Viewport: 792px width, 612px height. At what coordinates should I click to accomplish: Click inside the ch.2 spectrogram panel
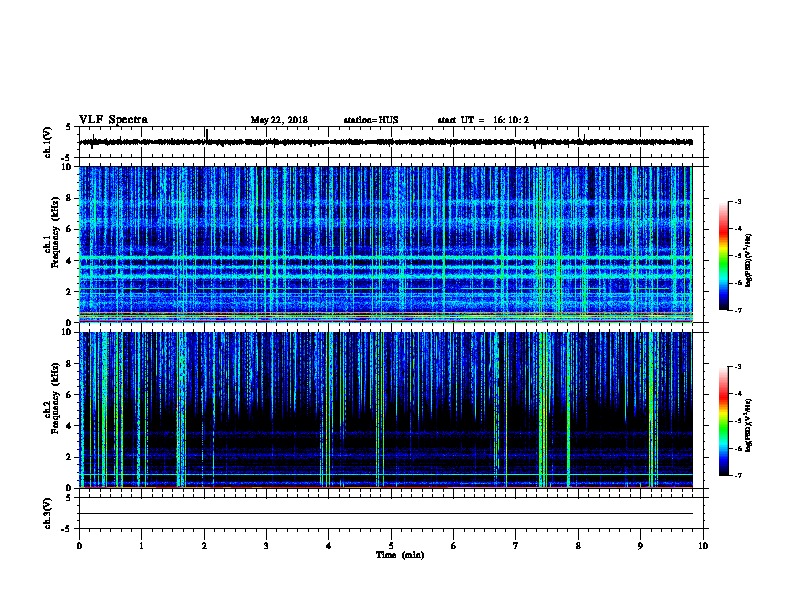[x=386, y=410]
